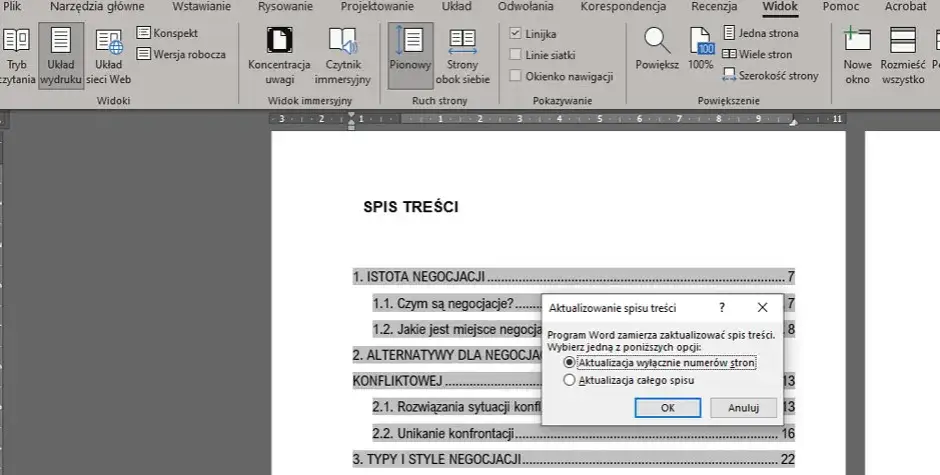The width and height of the screenshot is (940, 475).
Task: Open Powiększ zoom dialog
Action: [657, 50]
